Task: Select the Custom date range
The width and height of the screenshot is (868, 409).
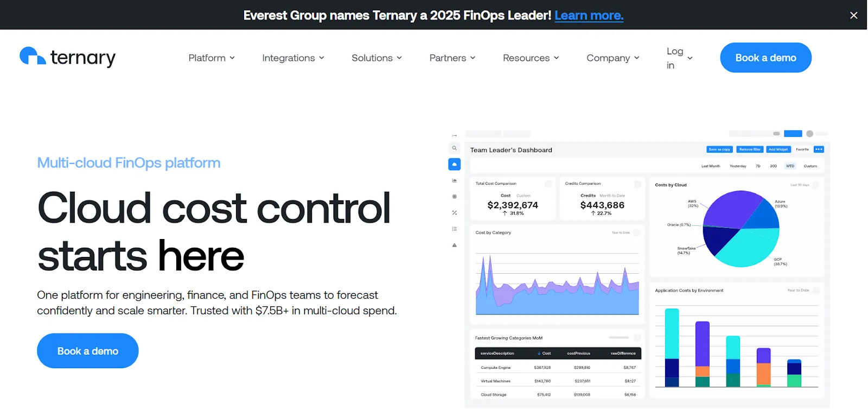Action: (810, 166)
